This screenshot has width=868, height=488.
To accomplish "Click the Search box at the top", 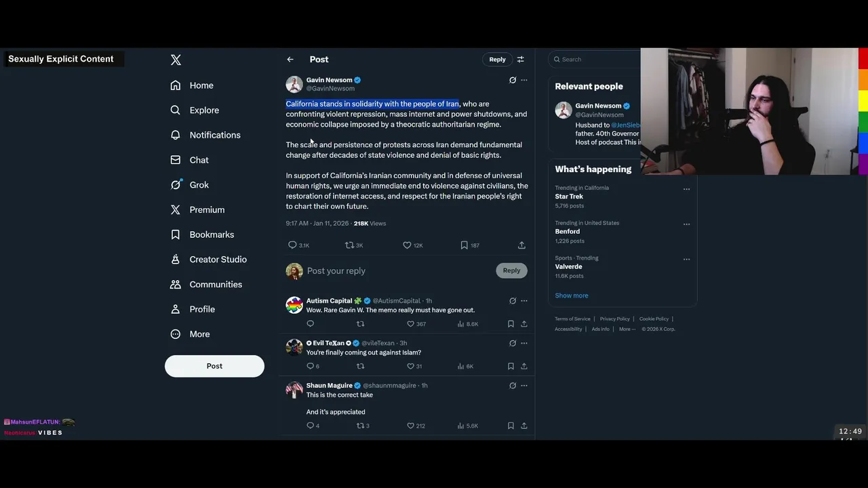I will pyautogui.click(x=595, y=59).
